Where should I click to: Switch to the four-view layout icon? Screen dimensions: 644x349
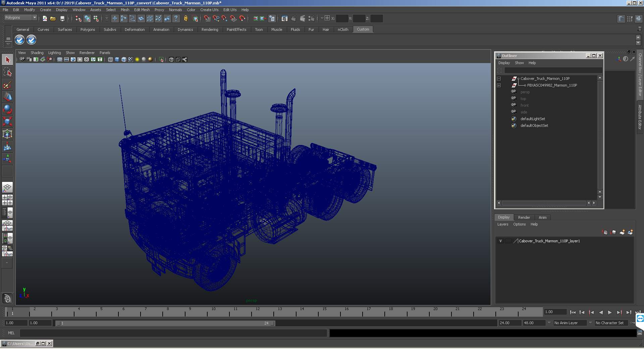click(x=7, y=200)
